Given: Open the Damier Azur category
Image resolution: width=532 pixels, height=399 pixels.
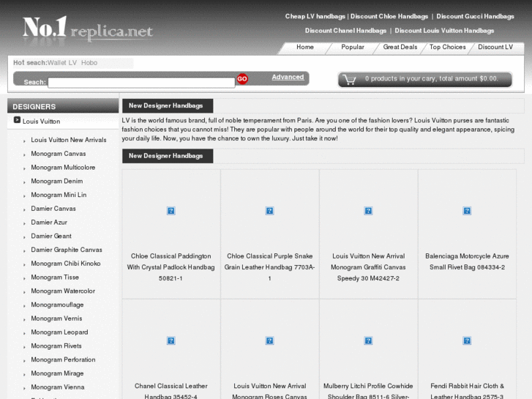Looking at the screenshot, I should click(49, 223).
